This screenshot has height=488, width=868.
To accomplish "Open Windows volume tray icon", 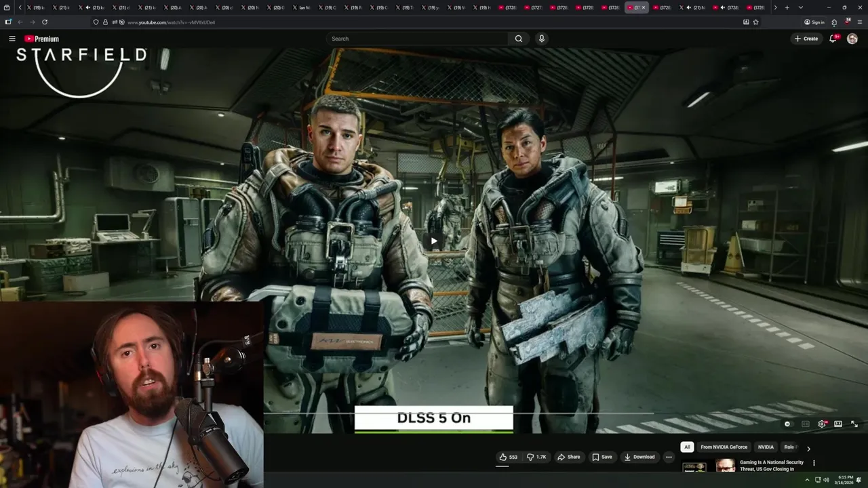I will point(826,480).
